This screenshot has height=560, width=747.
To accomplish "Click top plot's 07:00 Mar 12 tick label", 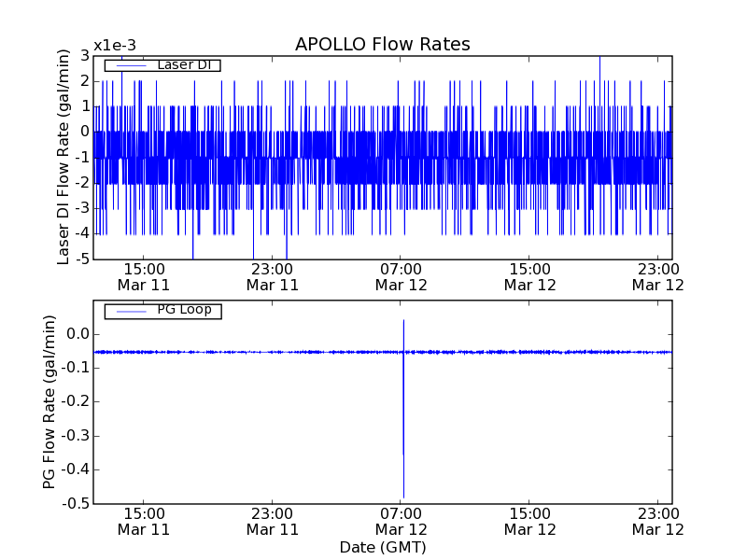I will [402, 277].
